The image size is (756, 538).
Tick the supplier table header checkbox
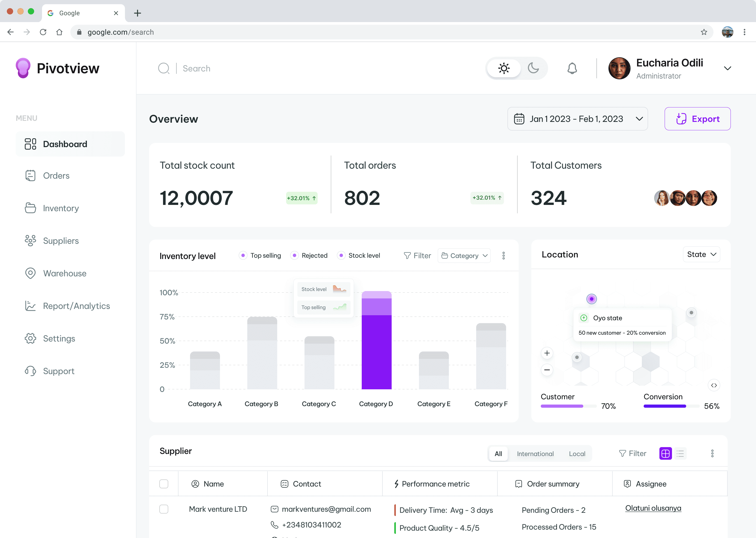tap(164, 484)
